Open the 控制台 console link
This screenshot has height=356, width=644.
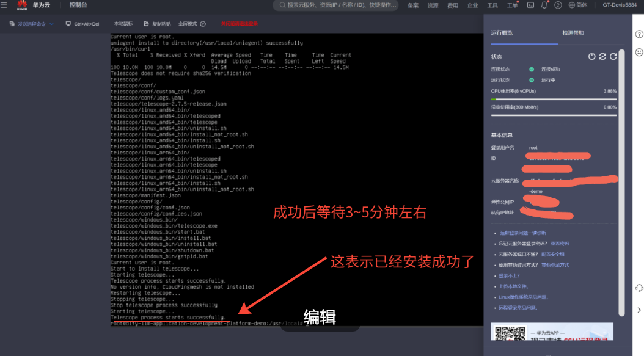click(78, 5)
